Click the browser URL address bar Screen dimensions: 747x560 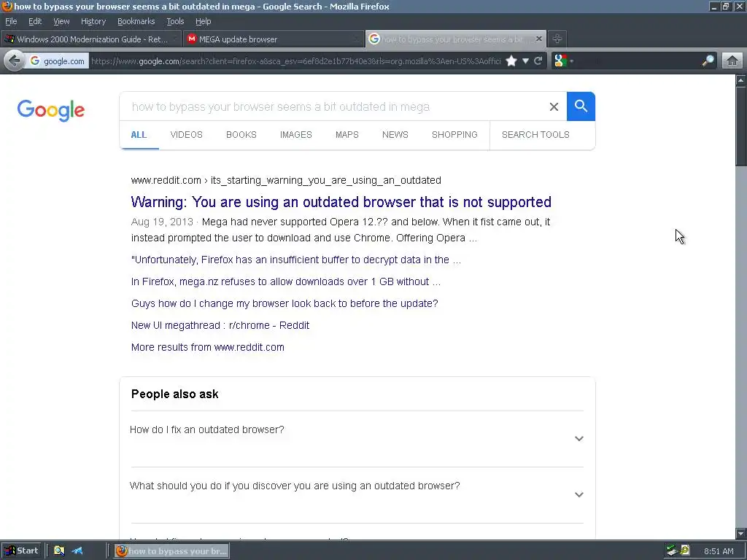(x=295, y=61)
